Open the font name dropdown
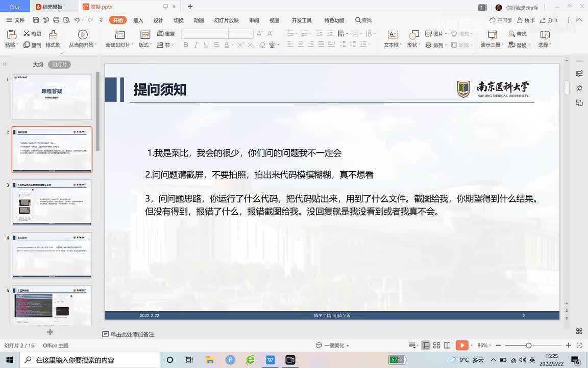 [x=227, y=34]
